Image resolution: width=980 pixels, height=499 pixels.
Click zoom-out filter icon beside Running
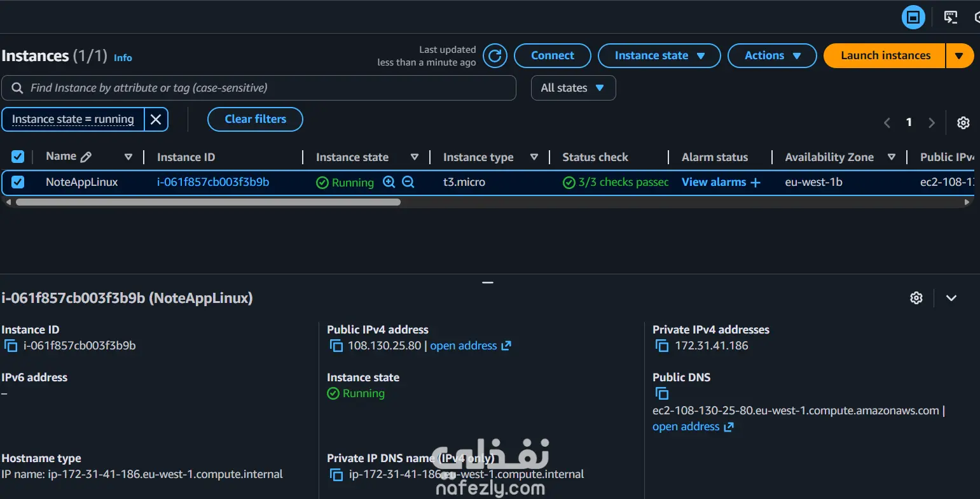[x=408, y=182]
